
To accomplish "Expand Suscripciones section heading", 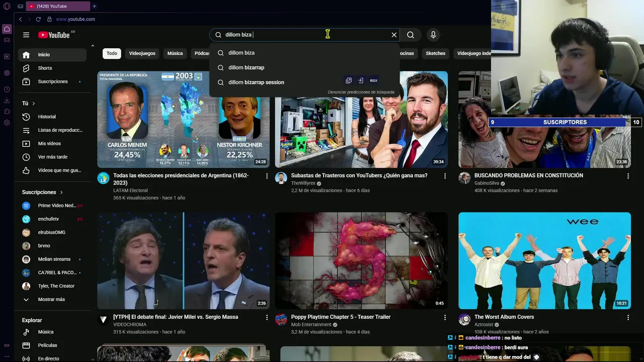I will pos(43,192).
